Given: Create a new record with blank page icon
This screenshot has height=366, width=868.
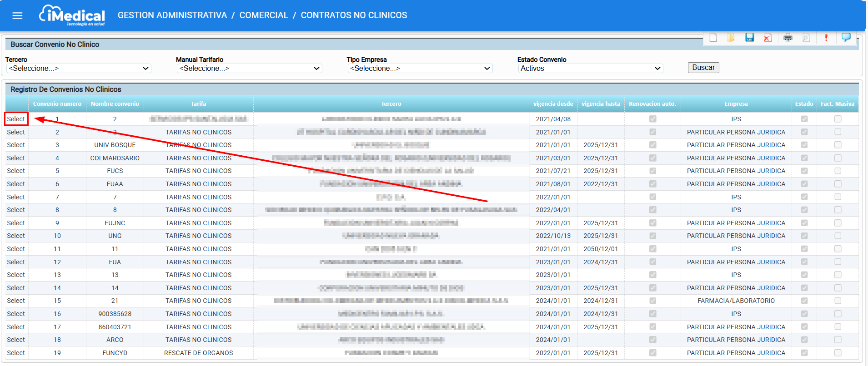Looking at the screenshot, I should 713,38.
